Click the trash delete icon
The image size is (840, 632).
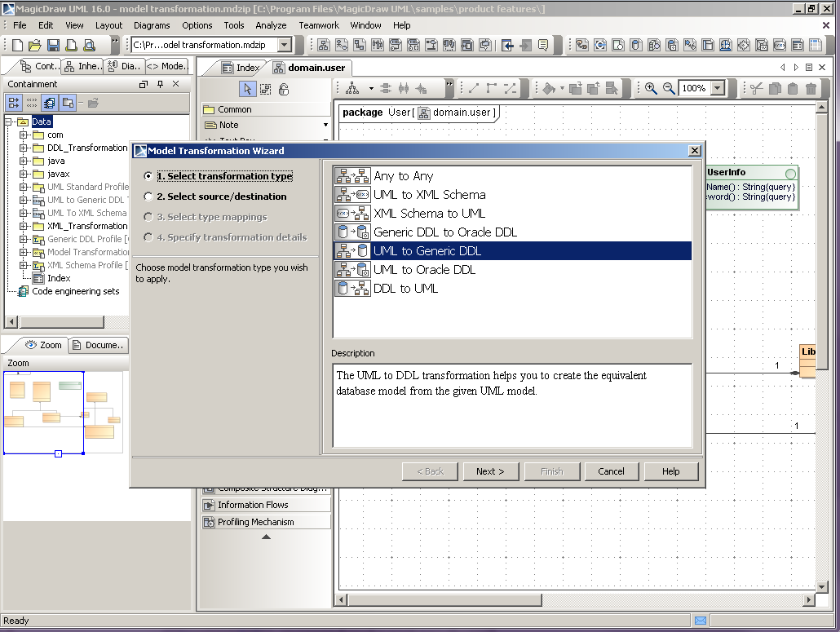click(x=811, y=88)
